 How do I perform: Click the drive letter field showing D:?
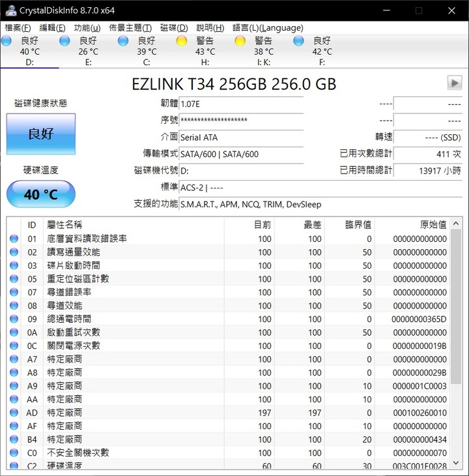click(241, 171)
